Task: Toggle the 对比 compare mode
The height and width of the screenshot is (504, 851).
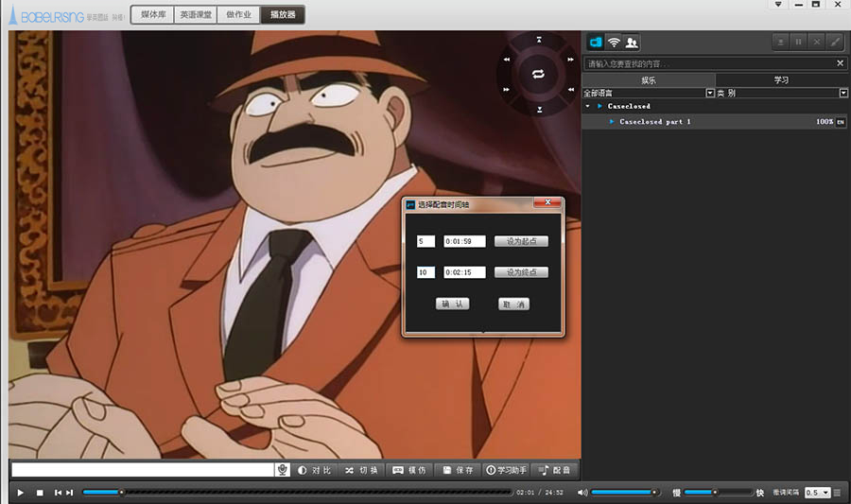Action: pyautogui.click(x=315, y=470)
